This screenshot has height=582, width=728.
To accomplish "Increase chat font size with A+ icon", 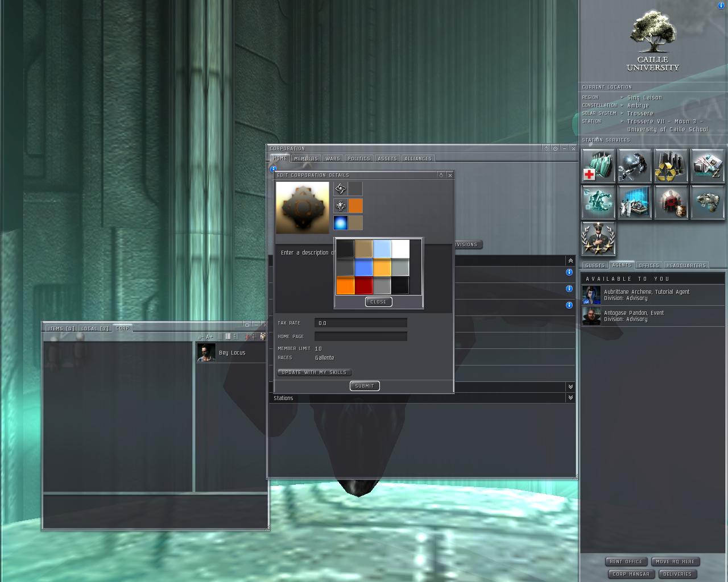I will 209,337.
